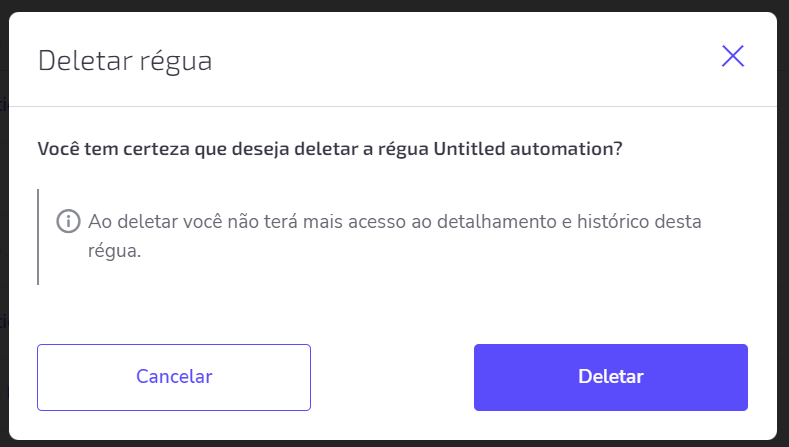Click the blank header area right of the title
The image size is (789, 447).
pyautogui.click(x=463, y=59)
